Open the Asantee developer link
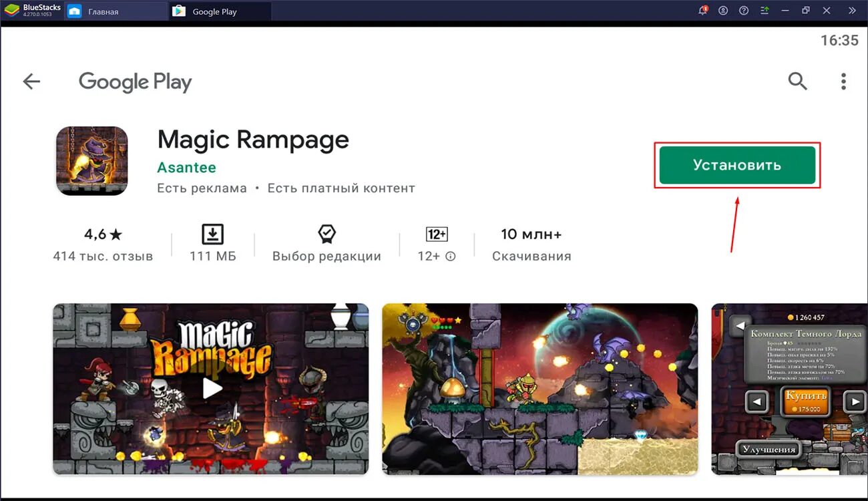 [186, 167]
